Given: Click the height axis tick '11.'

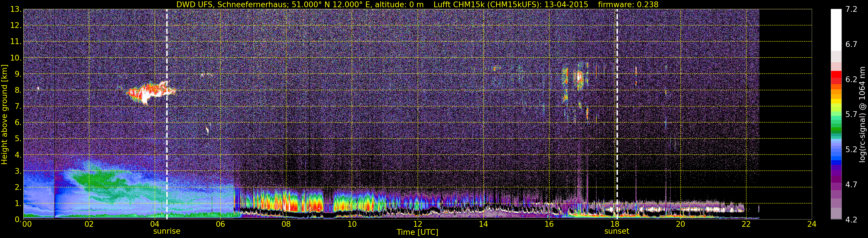Looking at the screenshot, I should (16, 42).
